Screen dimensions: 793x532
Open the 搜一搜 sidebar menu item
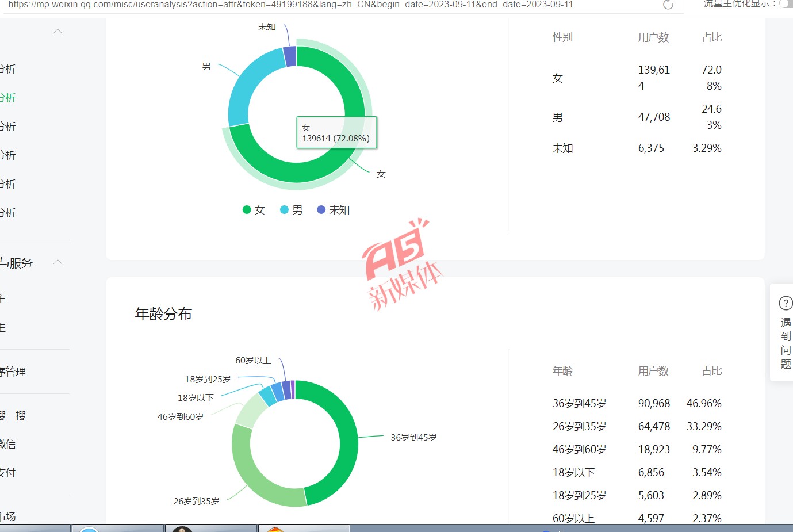[x=13, y=415]
